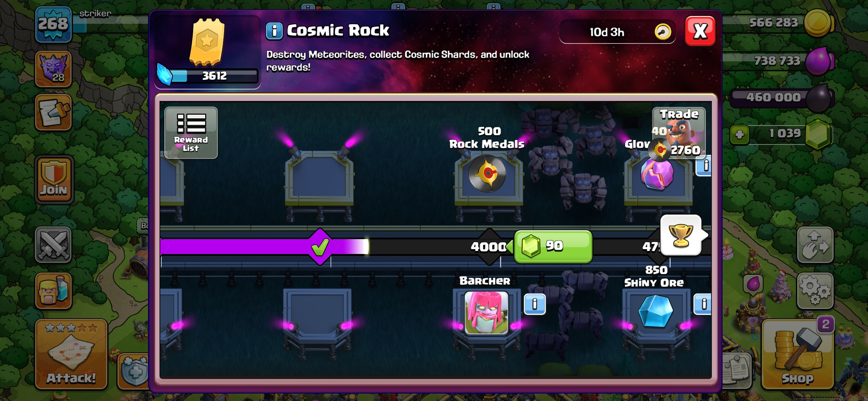
Task: Open the Shop
Action: [798, 354]
